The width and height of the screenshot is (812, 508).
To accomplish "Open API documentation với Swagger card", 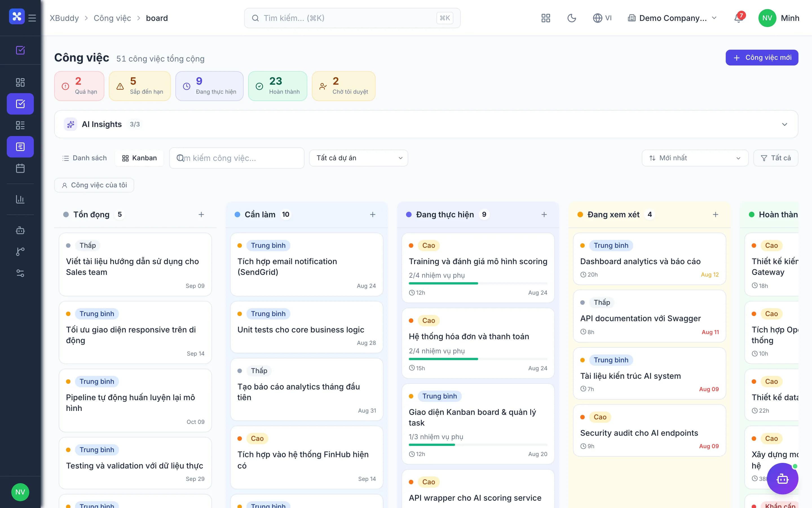I will 649,316.
